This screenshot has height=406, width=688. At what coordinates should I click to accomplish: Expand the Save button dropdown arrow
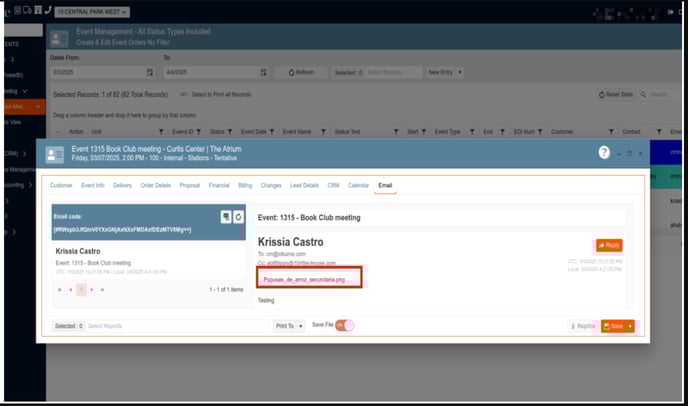point(630,326)
